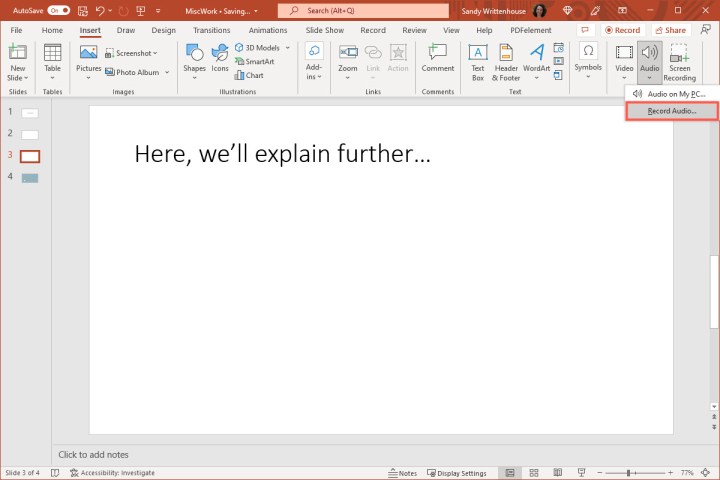Open the Add-ins menu
720x480 pixels.
coord(314,62)
